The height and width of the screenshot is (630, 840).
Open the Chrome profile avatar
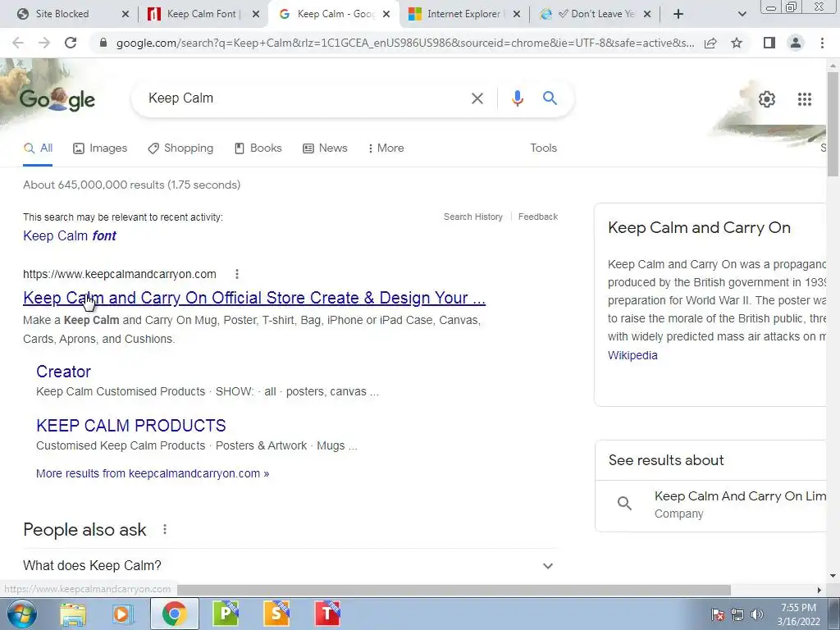tap(796, 43)
